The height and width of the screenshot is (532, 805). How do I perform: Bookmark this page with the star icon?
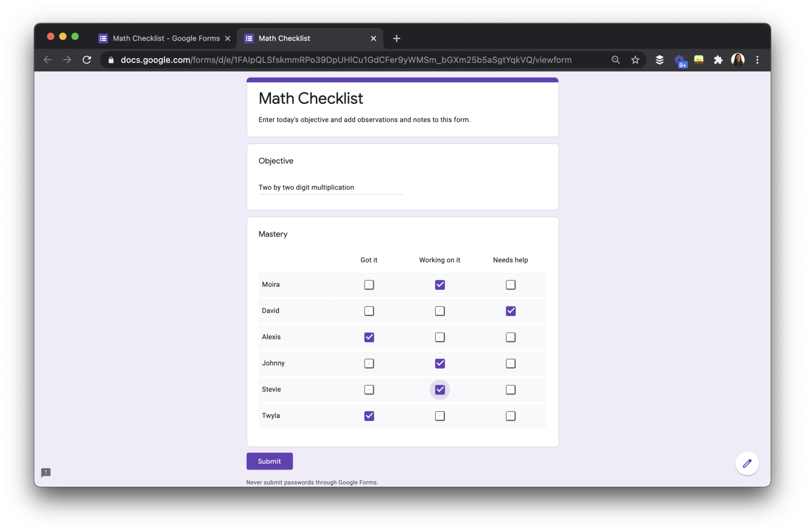pyautogui.click(x=635, y=60)
